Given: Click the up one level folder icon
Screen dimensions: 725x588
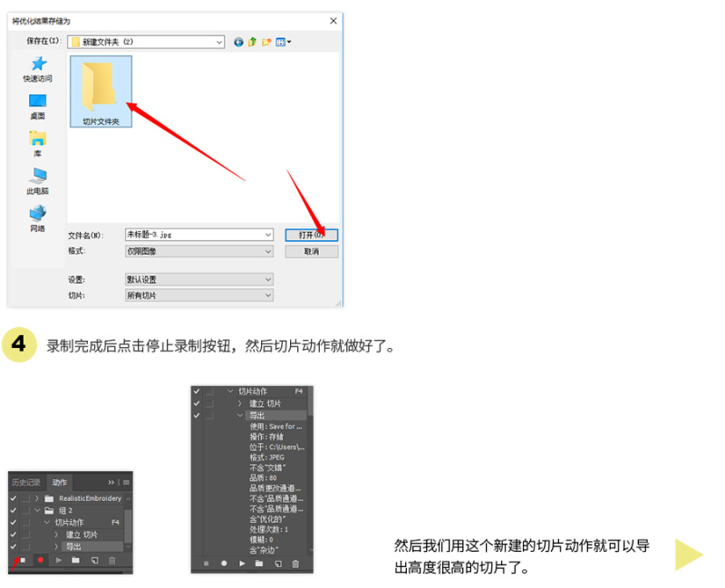Looking at the screenshot, I should tap(252, 42).
